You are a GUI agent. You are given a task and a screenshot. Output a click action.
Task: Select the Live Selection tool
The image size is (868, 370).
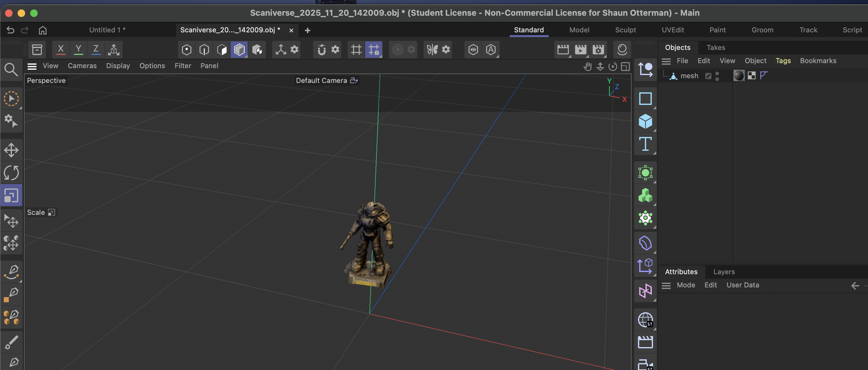(x=12, y=98)
